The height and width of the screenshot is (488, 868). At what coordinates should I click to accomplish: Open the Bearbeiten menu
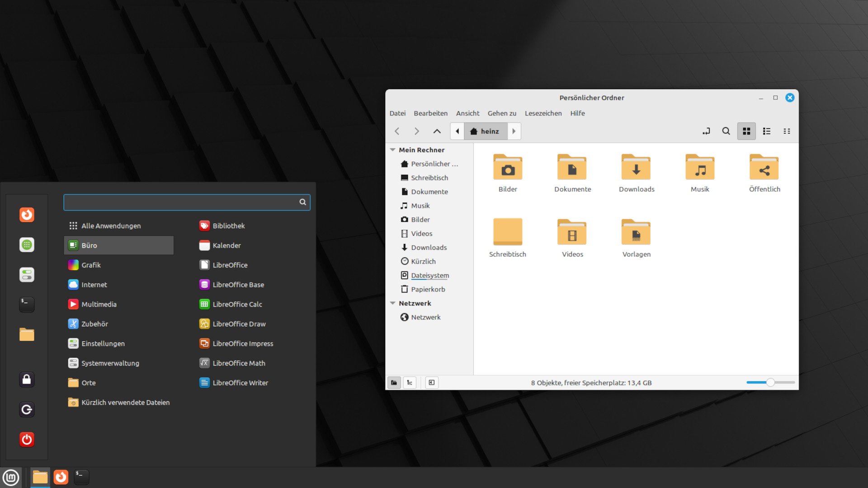point(430,113)
